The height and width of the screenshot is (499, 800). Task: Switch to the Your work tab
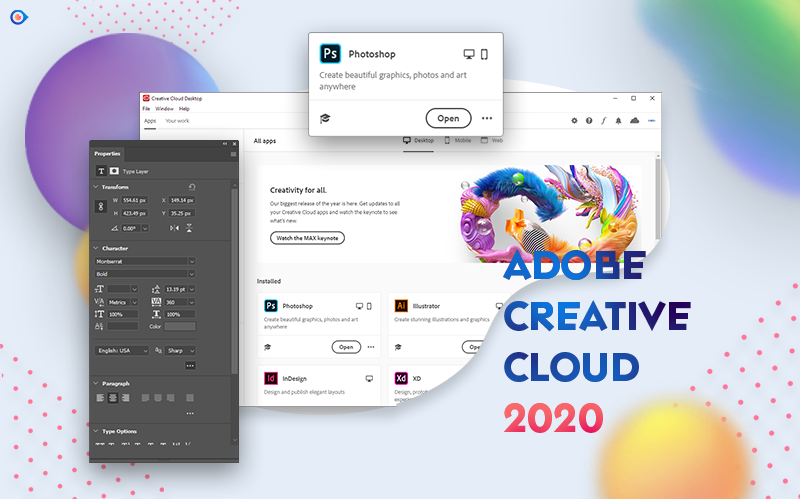177,121
